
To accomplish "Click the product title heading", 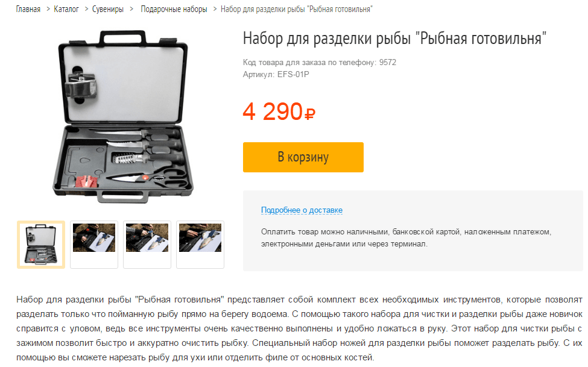I will pyautogui.click(x=394, y=38).
